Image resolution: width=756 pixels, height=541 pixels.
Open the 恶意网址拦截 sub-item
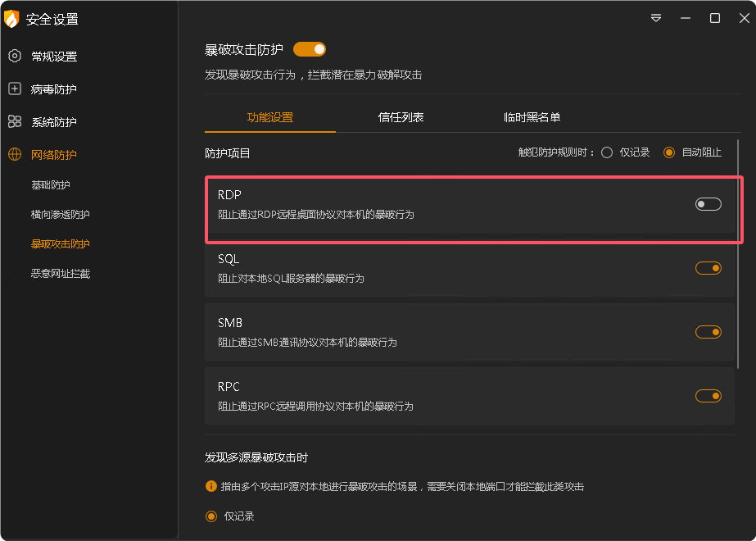tap(61, 274)
